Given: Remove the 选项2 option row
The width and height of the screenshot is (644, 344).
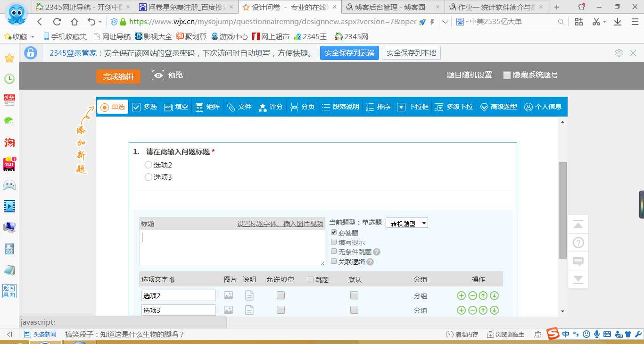Looking at the screenshot, I should click(472, 296).
